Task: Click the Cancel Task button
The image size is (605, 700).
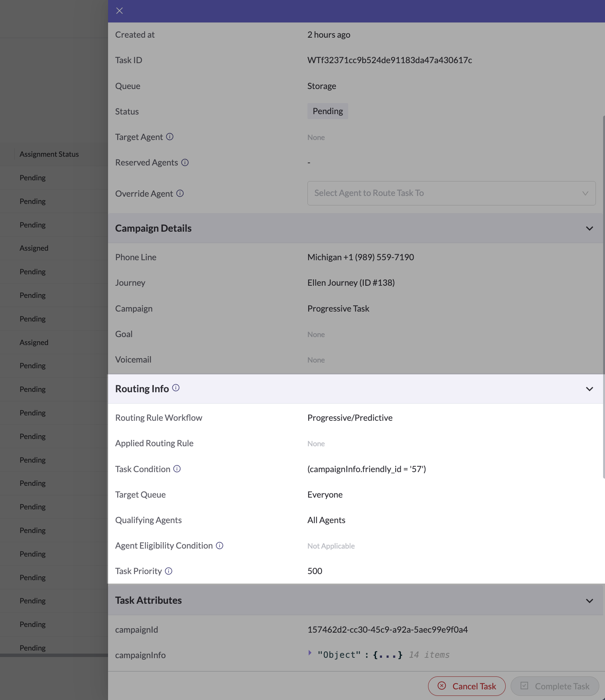Action: [x=466, y=686]
